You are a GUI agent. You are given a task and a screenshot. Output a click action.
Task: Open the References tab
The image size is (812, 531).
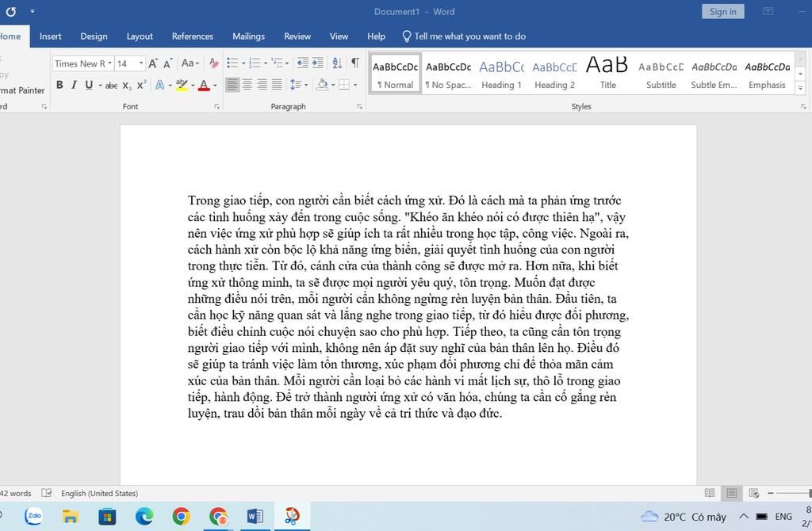click(x=192, y=36)
